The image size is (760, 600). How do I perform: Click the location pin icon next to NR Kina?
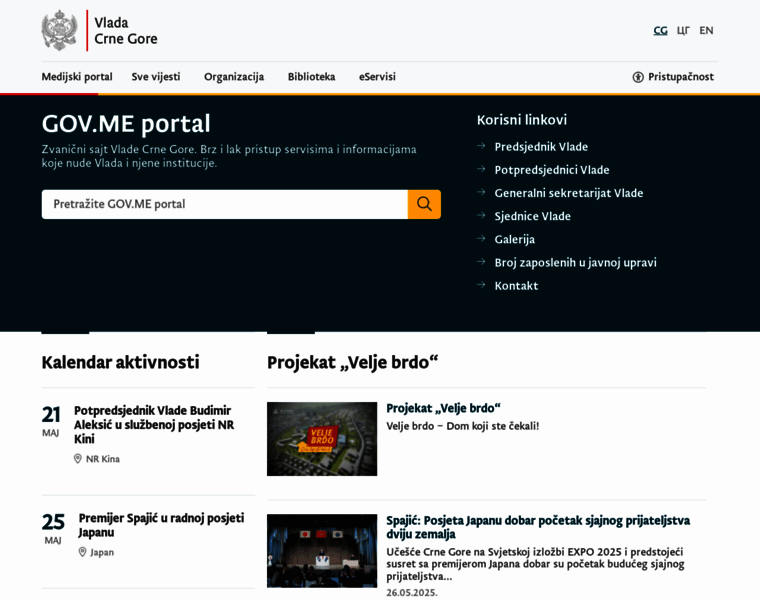point(78,458)
